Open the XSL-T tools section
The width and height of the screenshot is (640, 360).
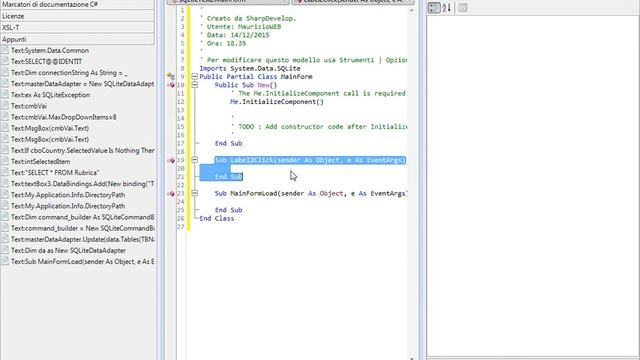78,27
